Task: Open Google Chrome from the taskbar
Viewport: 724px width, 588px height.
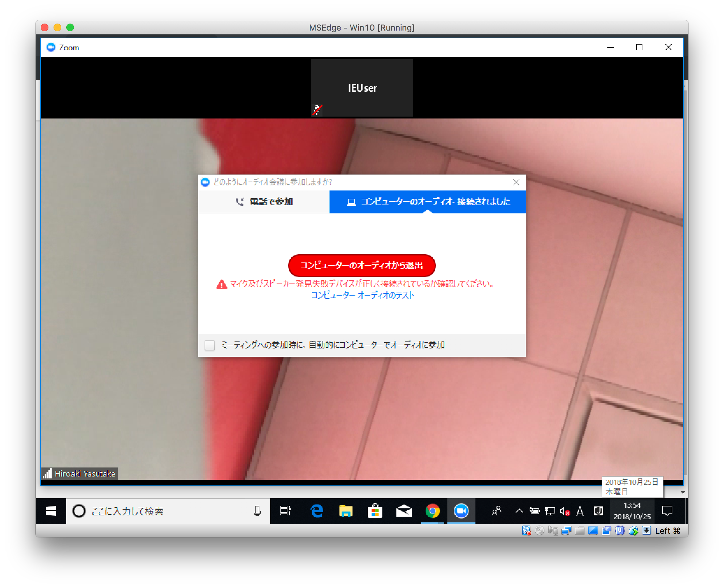Action: tap(432, 511)
